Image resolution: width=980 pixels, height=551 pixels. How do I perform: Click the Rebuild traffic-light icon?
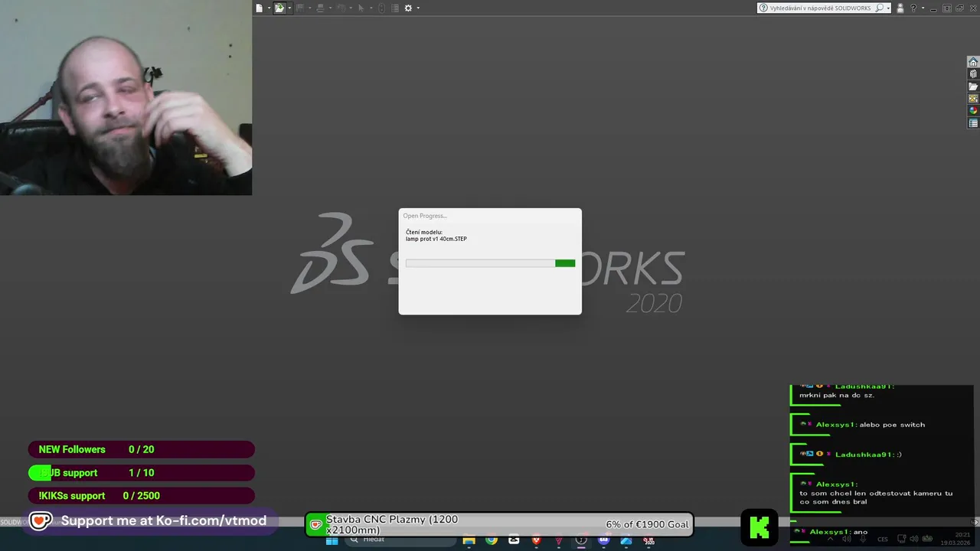coord(381,8)
